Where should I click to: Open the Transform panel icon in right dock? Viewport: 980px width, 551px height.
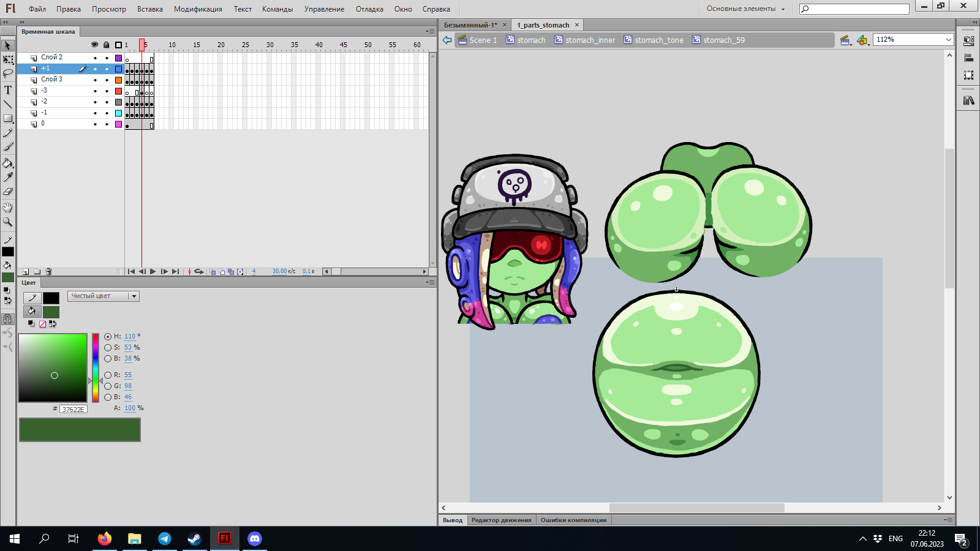(x=969, y=75)
